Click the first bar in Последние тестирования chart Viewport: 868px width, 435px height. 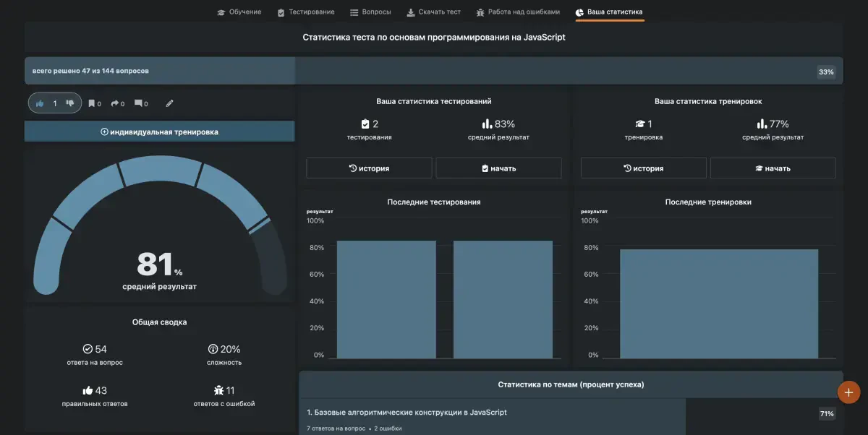pos(386,300)
